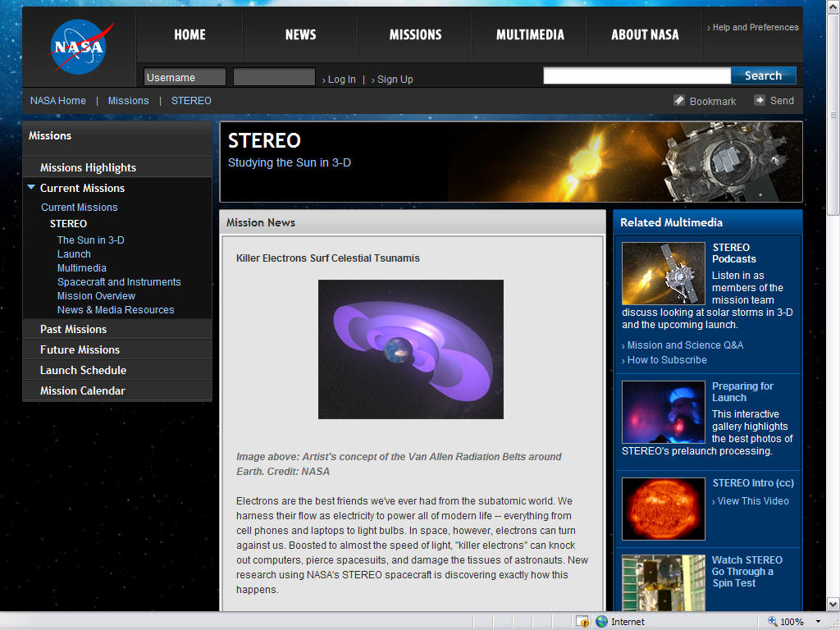The width and height of the screenshot is (840, 630).
Task: Click the Van Allen Radiation Belts image
Action: point(411,349)
